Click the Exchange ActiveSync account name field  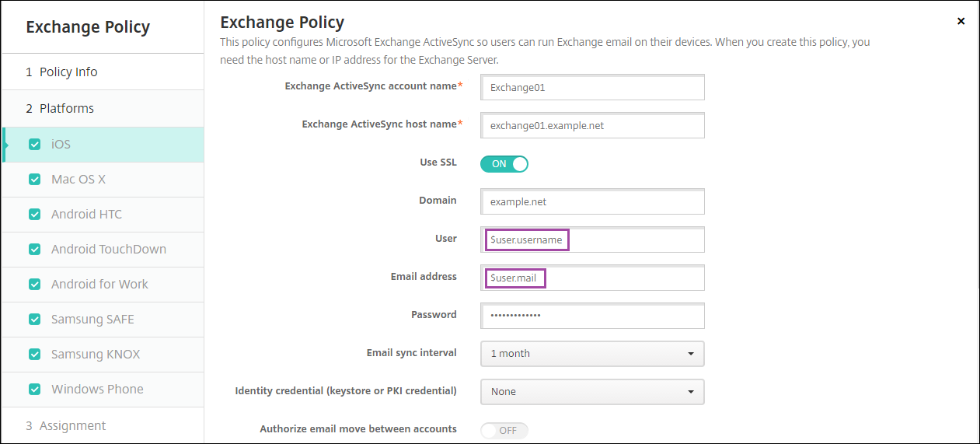pyautogui.click(x=592, y=88)
